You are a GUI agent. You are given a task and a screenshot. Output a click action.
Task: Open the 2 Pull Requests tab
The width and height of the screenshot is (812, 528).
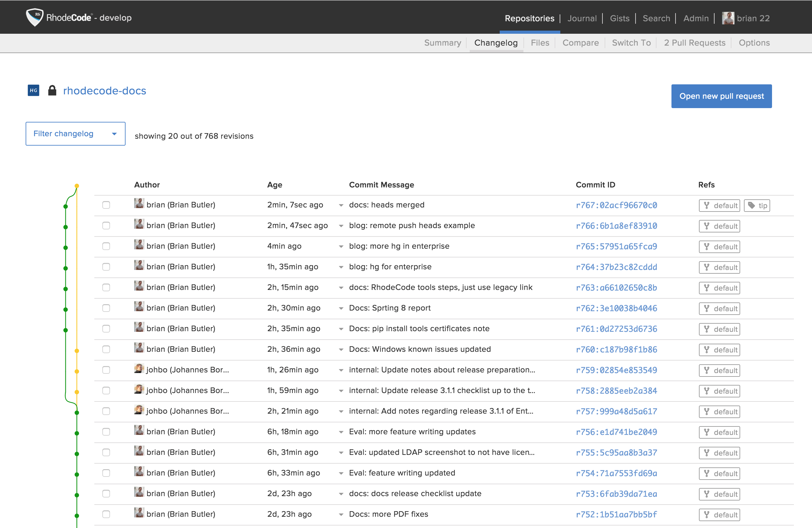[x=694, y=43]
